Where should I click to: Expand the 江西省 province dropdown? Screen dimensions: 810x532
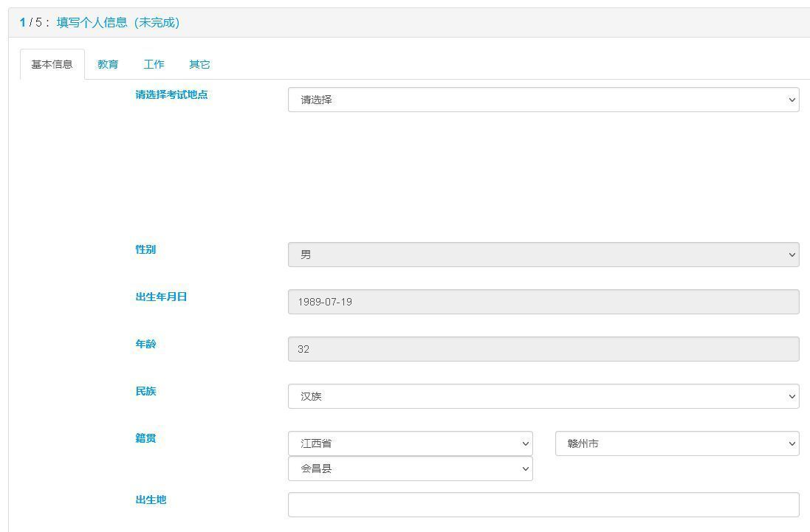pos(410,443)
